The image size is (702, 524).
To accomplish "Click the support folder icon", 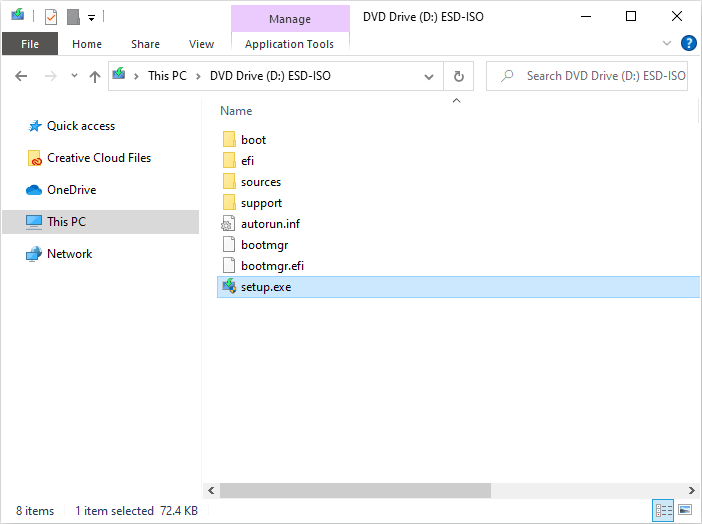I will [229, 202].
